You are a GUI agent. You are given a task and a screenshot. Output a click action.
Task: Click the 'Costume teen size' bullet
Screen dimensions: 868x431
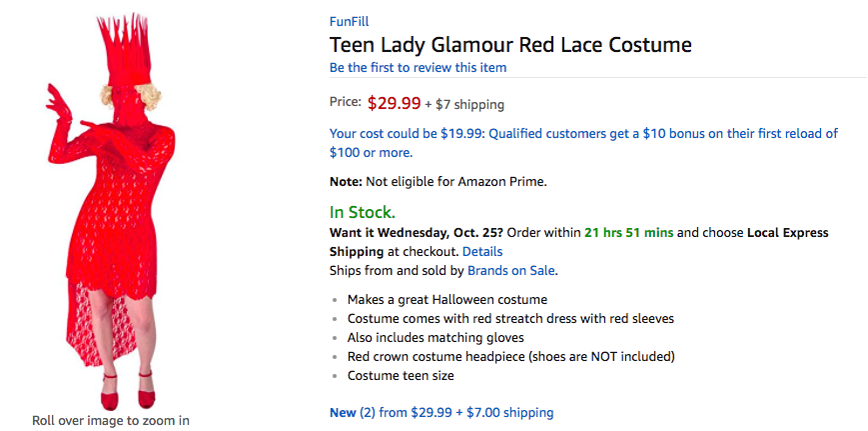pyautogui.click(x=401, y=376)
